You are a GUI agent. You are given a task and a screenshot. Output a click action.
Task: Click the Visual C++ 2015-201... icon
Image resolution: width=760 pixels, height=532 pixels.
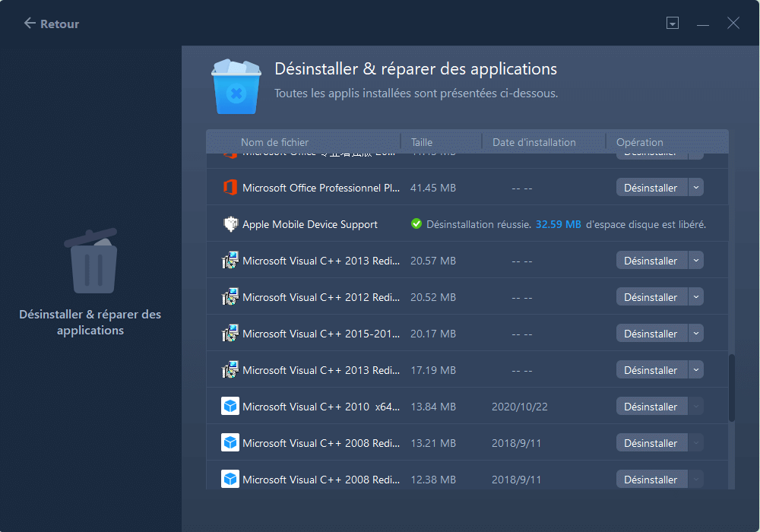230,334
